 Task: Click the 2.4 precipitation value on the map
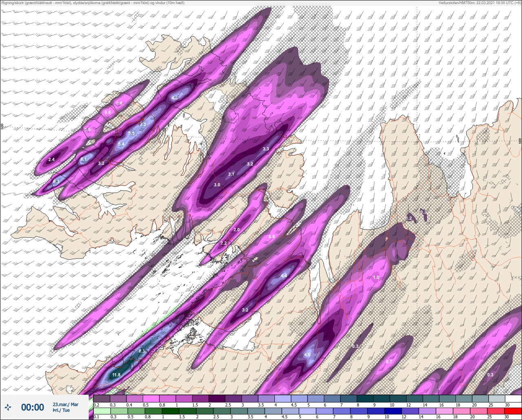51,159
